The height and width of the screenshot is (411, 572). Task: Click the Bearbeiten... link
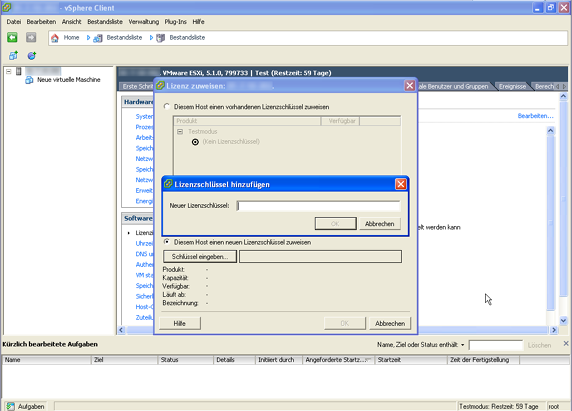[535, 116]
